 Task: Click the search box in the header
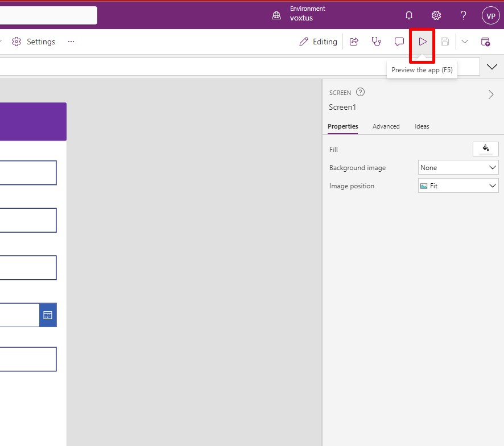(48, 15)
